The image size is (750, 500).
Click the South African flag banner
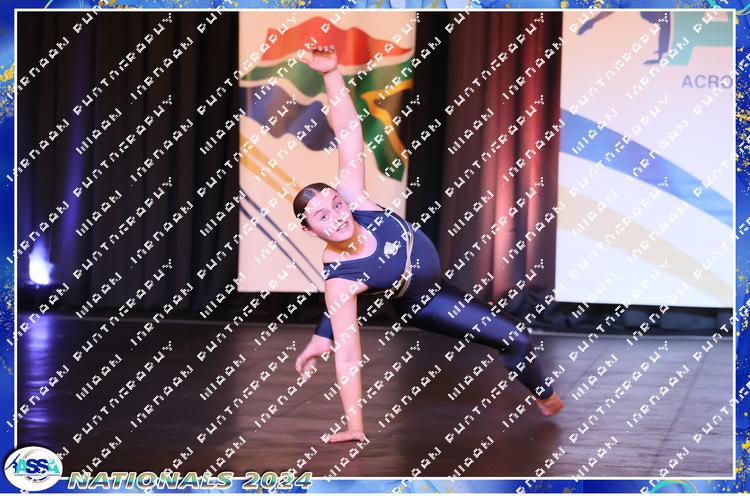pyautogui.click(x=327, y=151)
